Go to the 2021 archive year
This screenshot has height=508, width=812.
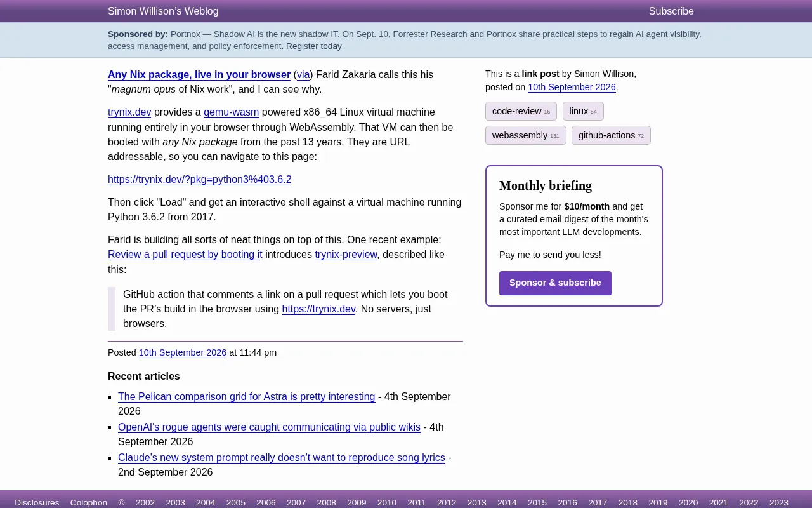719,502
